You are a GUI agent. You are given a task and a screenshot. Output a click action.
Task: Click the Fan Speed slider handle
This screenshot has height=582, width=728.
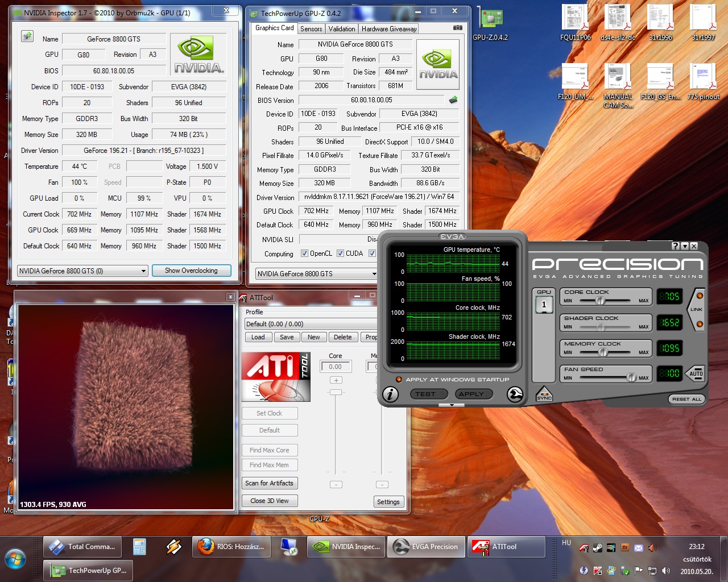(x=631, y=377)
